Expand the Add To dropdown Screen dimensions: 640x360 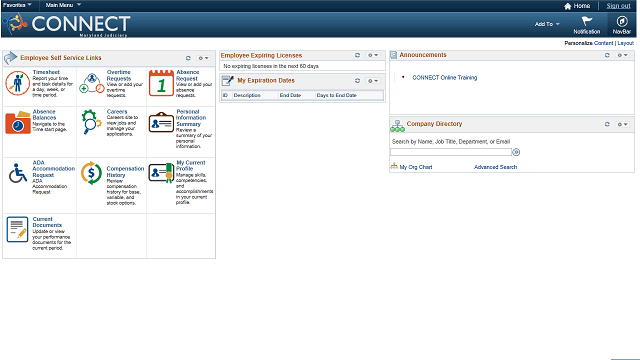click(547, 24)
